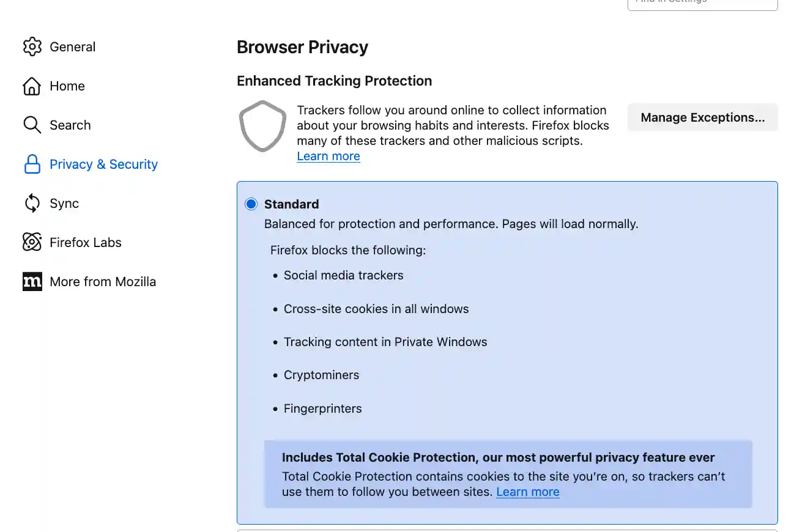This screenshot has height=532, width=794.
Task: Open Search settings via the magnifier icon
Action: (32, 125)
